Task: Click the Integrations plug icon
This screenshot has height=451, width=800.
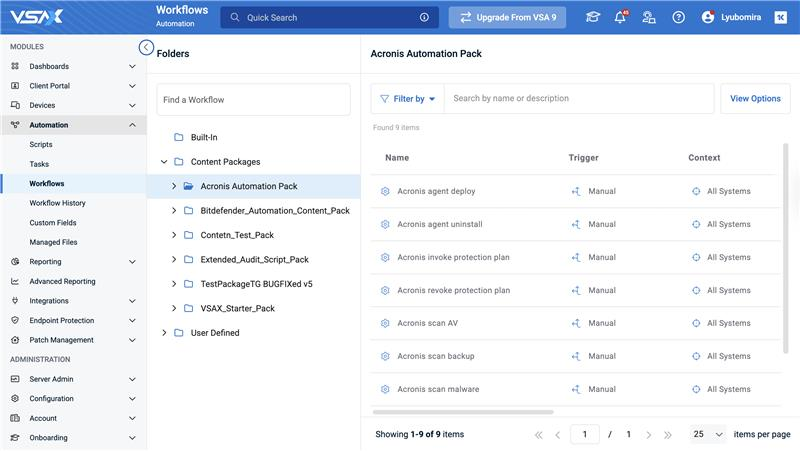Action: (15, 300)
